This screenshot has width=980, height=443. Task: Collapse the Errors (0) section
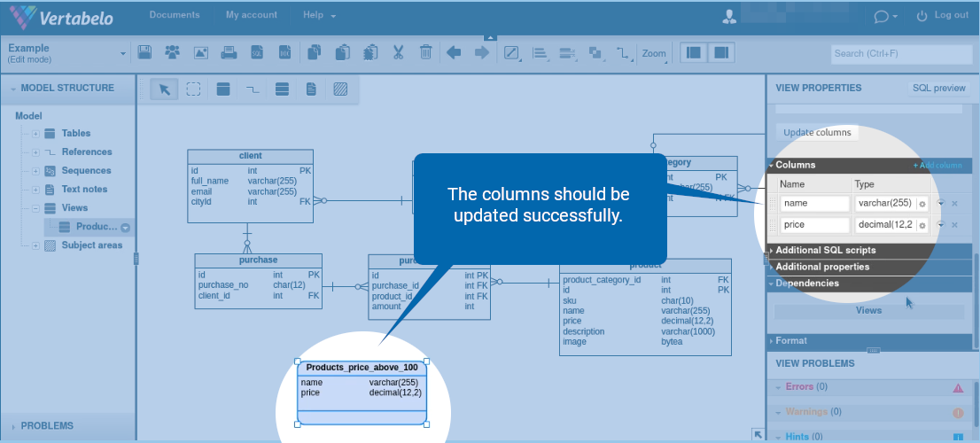[778, 388]
